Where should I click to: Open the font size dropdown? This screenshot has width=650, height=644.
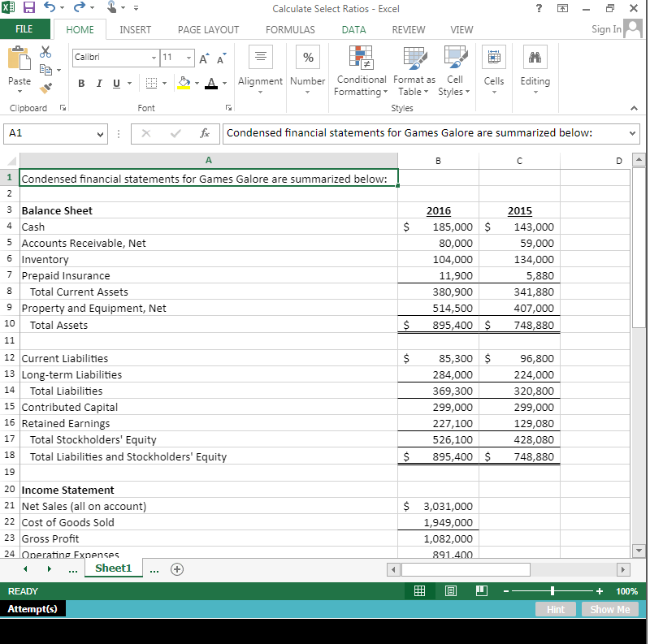coord(187,58)
